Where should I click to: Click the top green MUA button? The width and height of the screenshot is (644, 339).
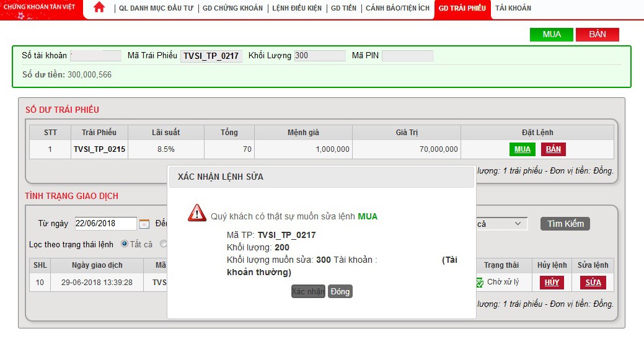point(551,35)
